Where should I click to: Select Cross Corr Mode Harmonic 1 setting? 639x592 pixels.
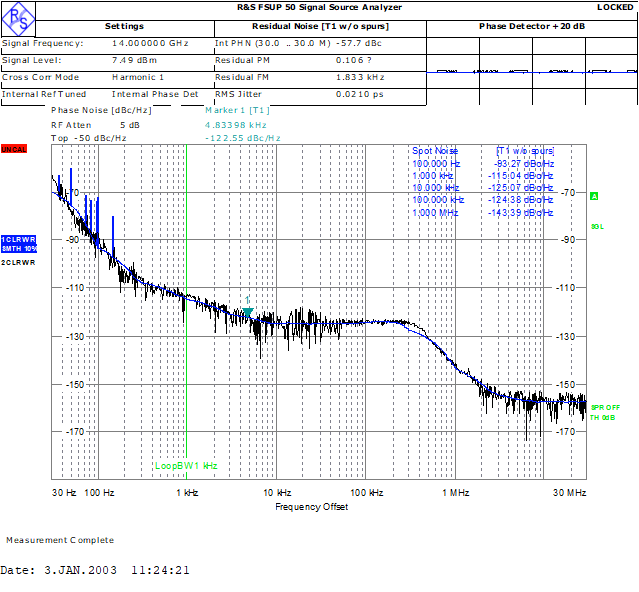pos(138,77)
